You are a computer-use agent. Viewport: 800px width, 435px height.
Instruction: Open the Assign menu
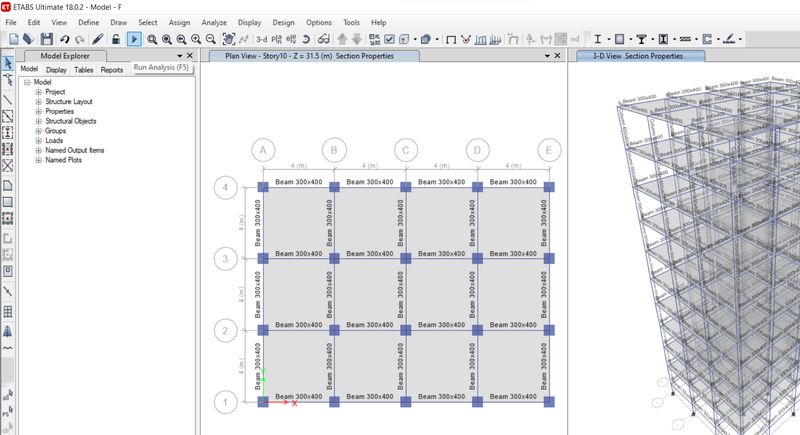pyautogui.click(x=179, y=22)
